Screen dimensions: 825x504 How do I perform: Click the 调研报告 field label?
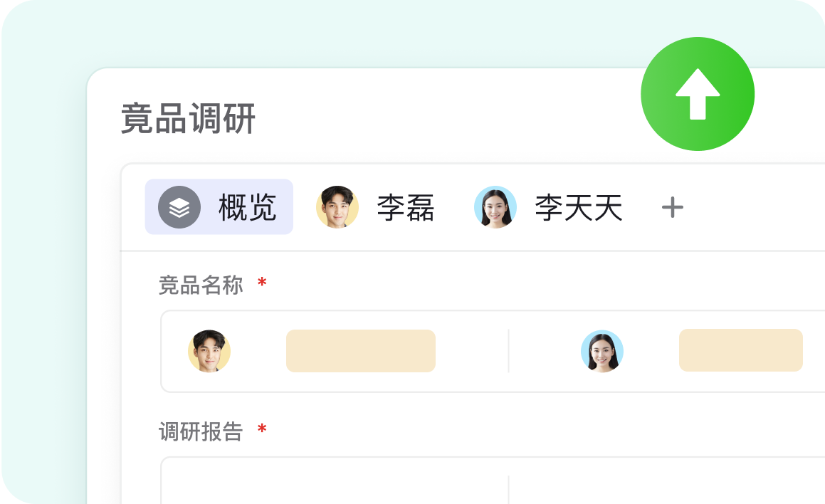(x=201, y=431)
